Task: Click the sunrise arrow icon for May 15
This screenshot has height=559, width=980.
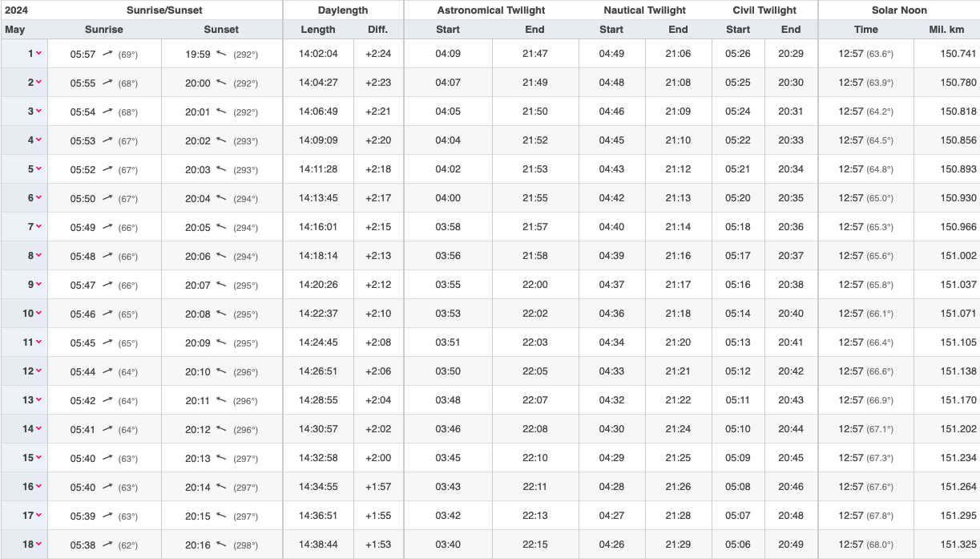Action: pos(107,458)
